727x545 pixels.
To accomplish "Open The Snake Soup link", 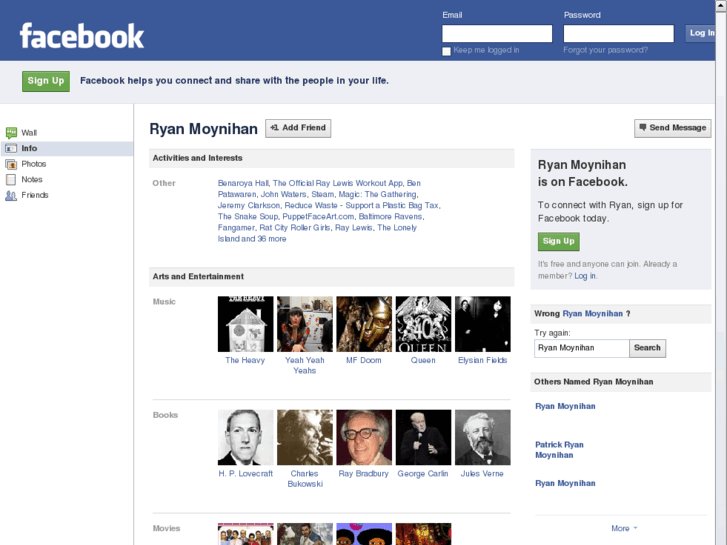I will 248,217.
